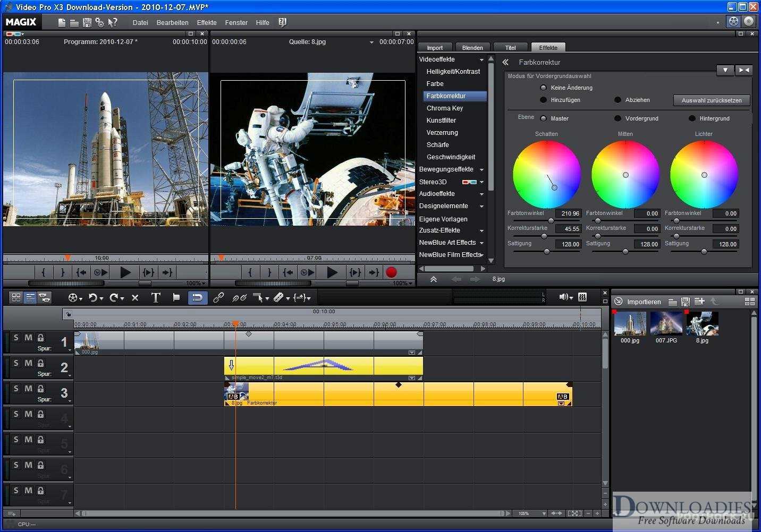Redo the action arrow icon
This screenshot has height=532, width=761.
pos(114,298)
